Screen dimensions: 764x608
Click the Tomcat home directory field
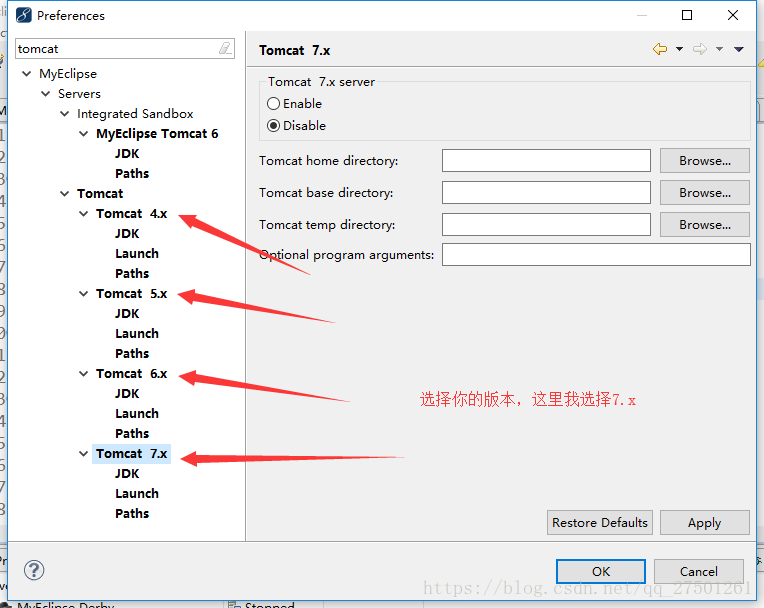point(546,161)
